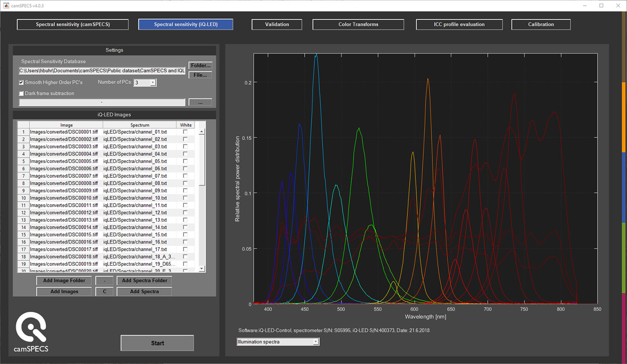Open the Color Transforms tab
This screenshot has height=364, width=627.
(x=358, y=25)
